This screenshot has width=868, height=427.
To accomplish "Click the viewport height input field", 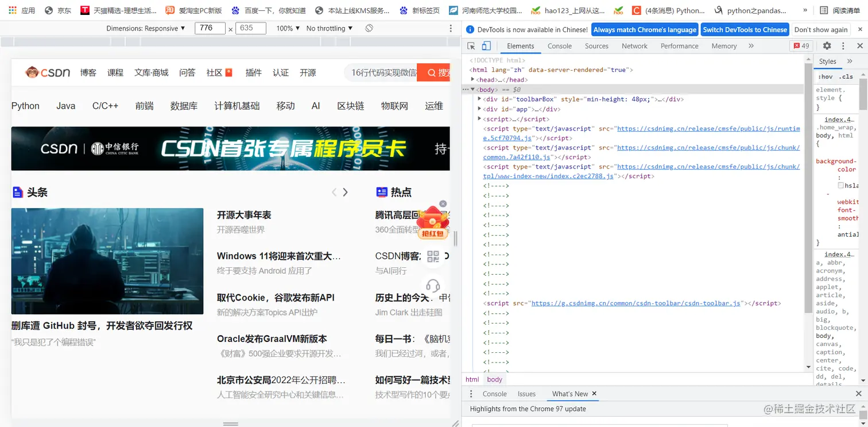I will 251,28.
